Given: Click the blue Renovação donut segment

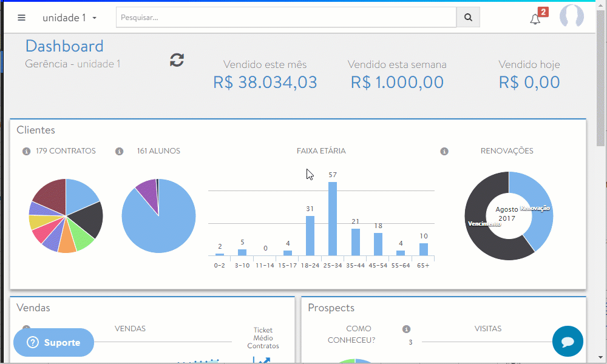Looking at the screenshot, I should tap(538, 200).
